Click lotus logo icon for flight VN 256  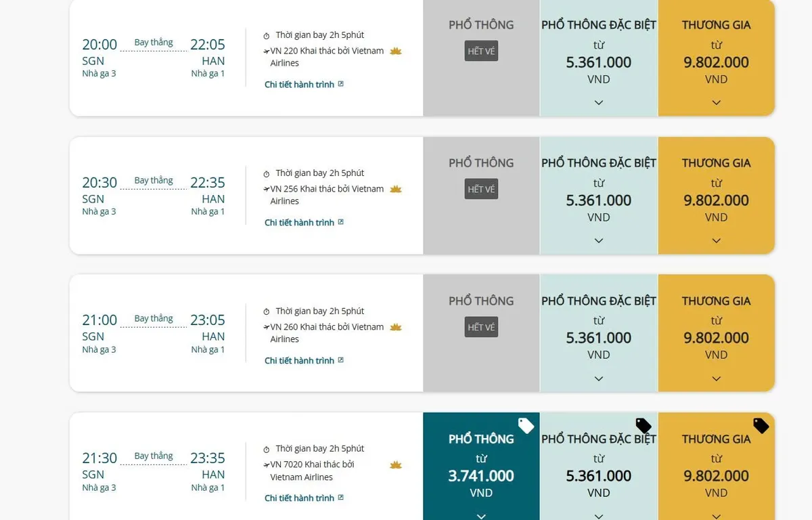[x=396, y=190]
